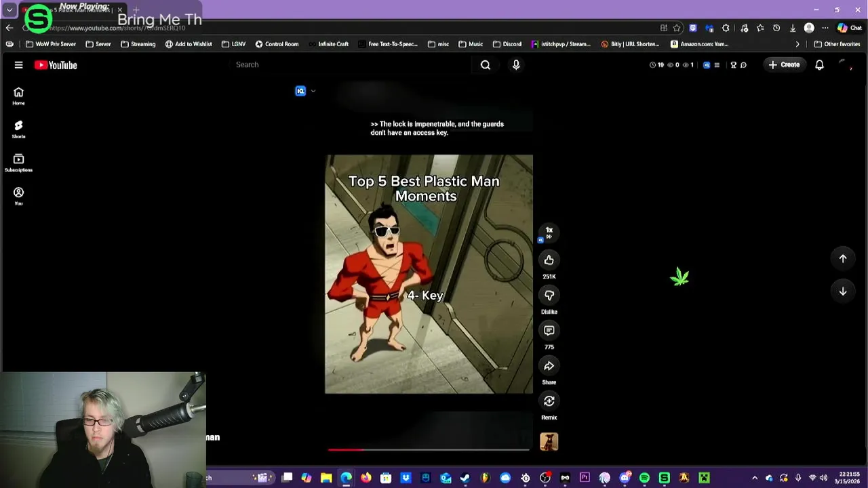Screen dimensions: 868x488
Task: Change the 1x playback speed control
Action: point(549,232)
